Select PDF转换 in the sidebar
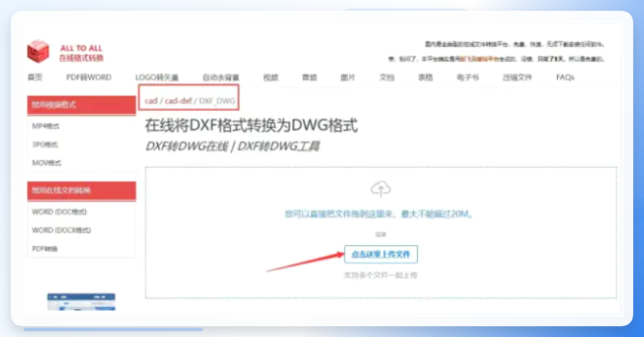Image resolution: width=644 pixels, height=337 pixels. [x=44, y=249]
